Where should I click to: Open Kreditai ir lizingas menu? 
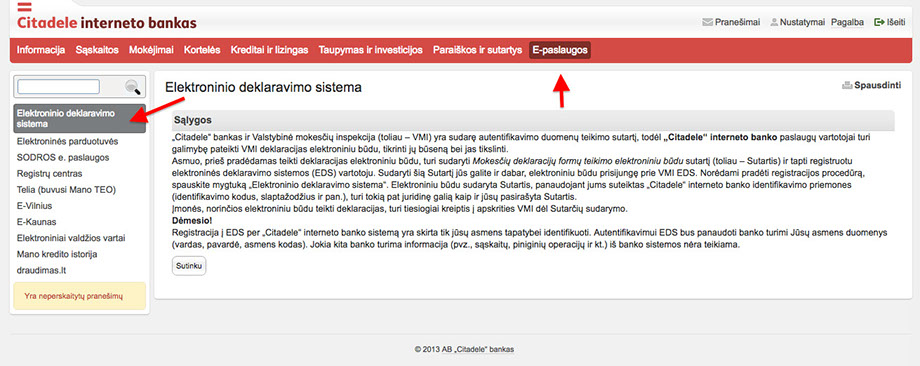pyautogui.click(x=269, y=50)
